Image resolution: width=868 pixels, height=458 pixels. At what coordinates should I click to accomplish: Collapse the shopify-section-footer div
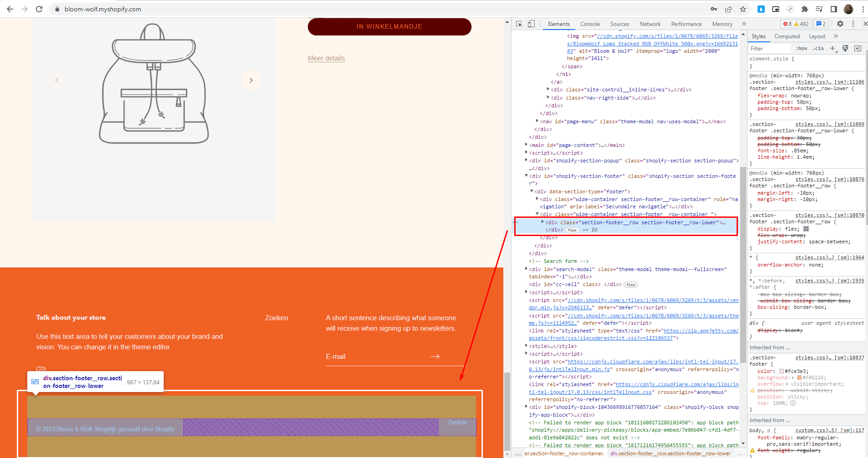(x=526, y=176)
